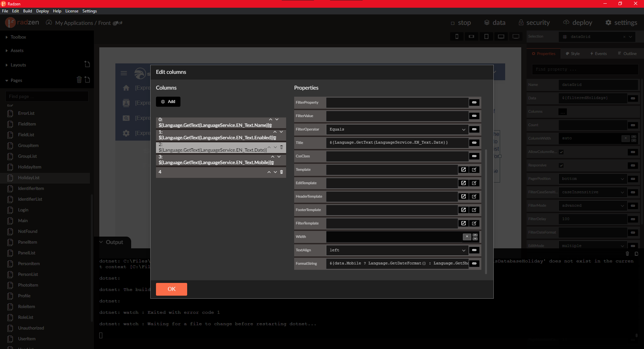
Task: Delete column 2 using its trash icon
Action: [281, 147]
